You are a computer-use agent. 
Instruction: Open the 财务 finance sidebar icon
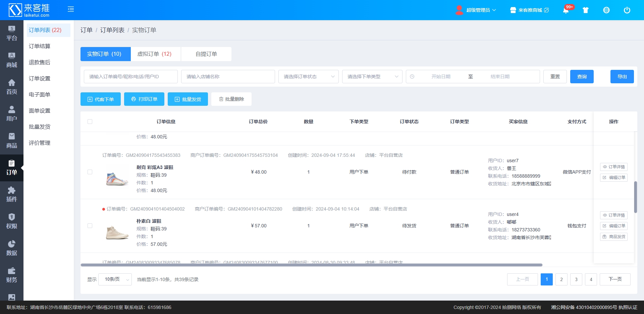pos(12,275)
